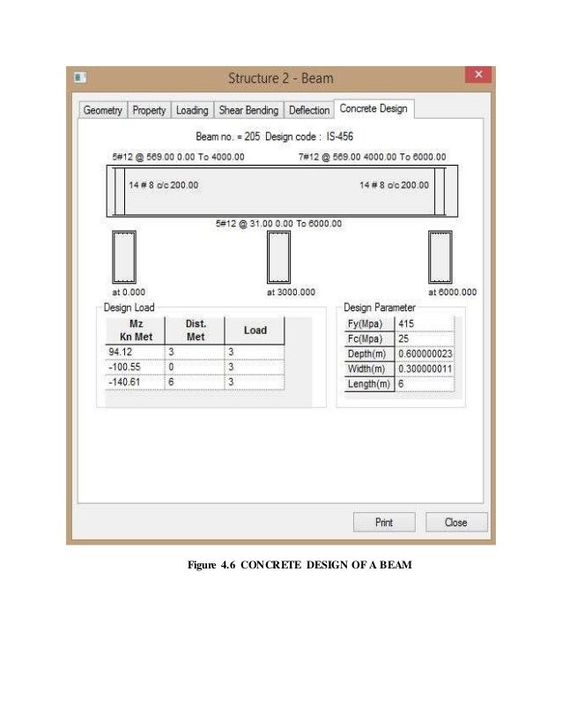Viewport: 562px width, 728px height.
Task: Click the beam elevation diagram
Action: (x=282, y=191)
